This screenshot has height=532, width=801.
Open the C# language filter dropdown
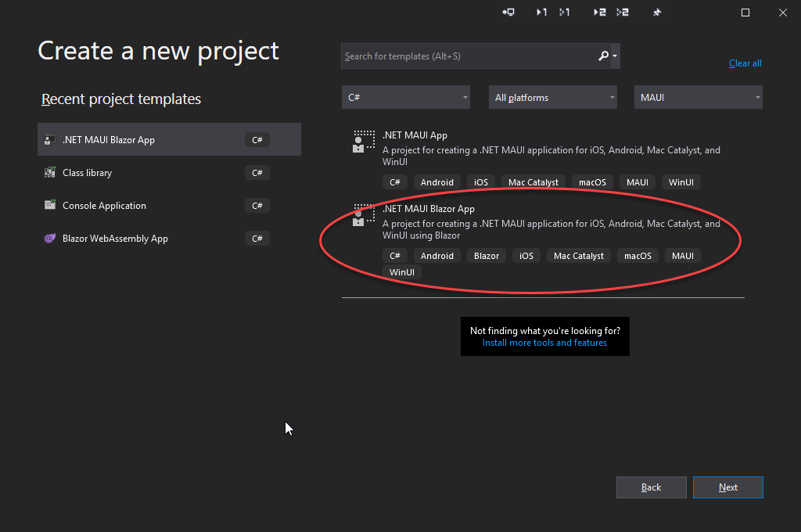[x=406, y=97]
